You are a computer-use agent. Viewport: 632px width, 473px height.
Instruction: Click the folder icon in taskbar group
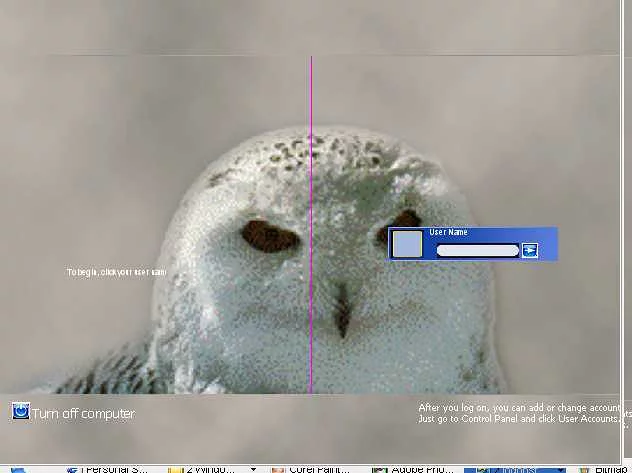click(174, 468)
